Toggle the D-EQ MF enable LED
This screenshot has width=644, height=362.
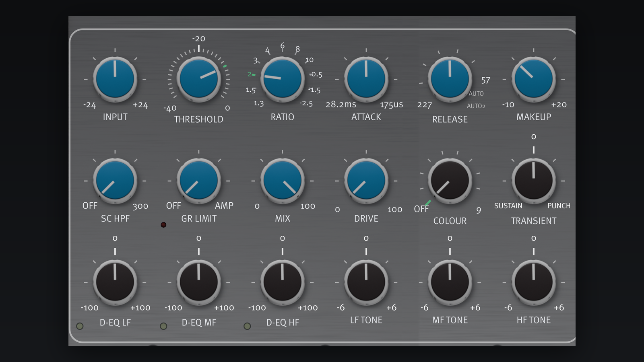(163, 326)
